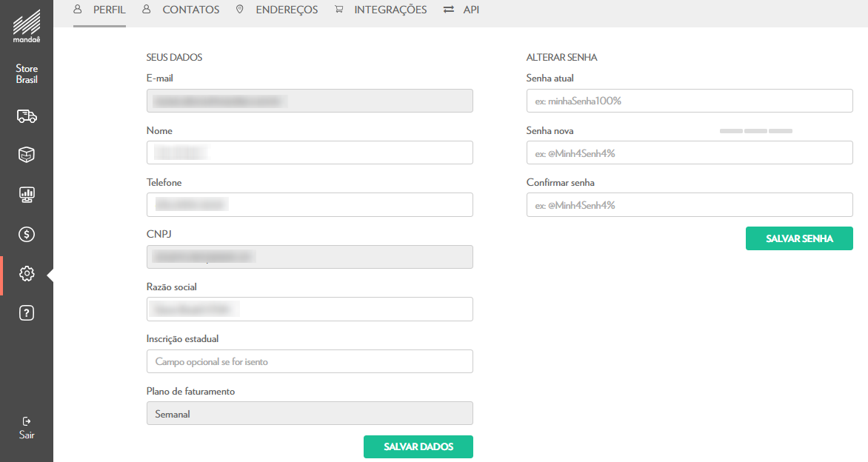The image size is (868, 462).
Task: Open the package box icon
Action: click(27, 155)
